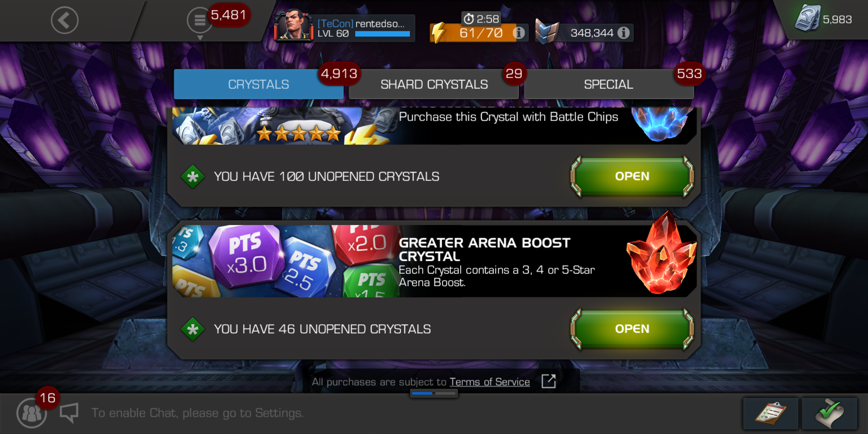Open the green checkmark scroll icon
Screen dimensions: 868x434
point(829,414)
